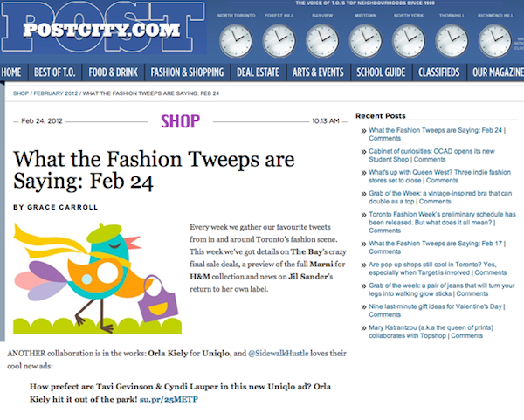This screenshot has width=524, height=420.
Task: Choose the Midtown neighbourhood clock
Action: coord(365,39)
